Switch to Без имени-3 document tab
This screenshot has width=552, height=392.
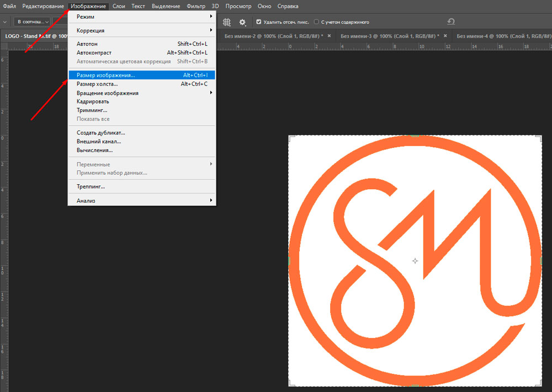(x=390, y=36)
